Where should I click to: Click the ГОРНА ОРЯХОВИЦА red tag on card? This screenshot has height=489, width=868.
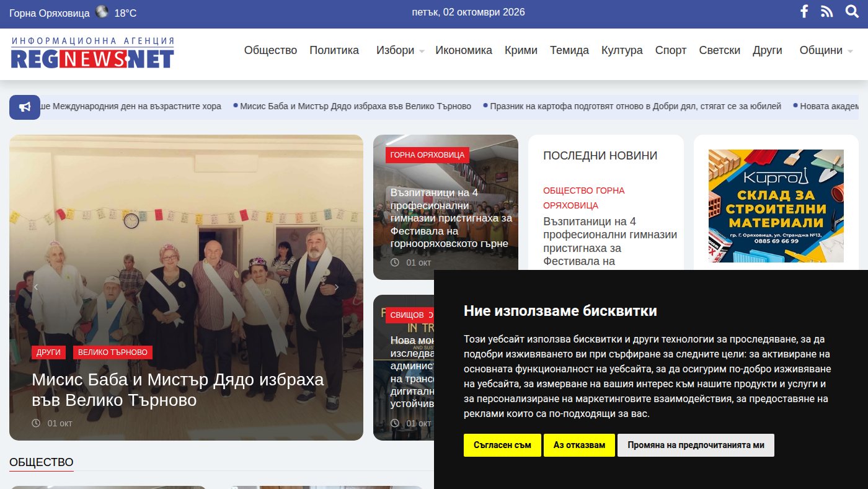pyautogui.click(x=427, y=155)
